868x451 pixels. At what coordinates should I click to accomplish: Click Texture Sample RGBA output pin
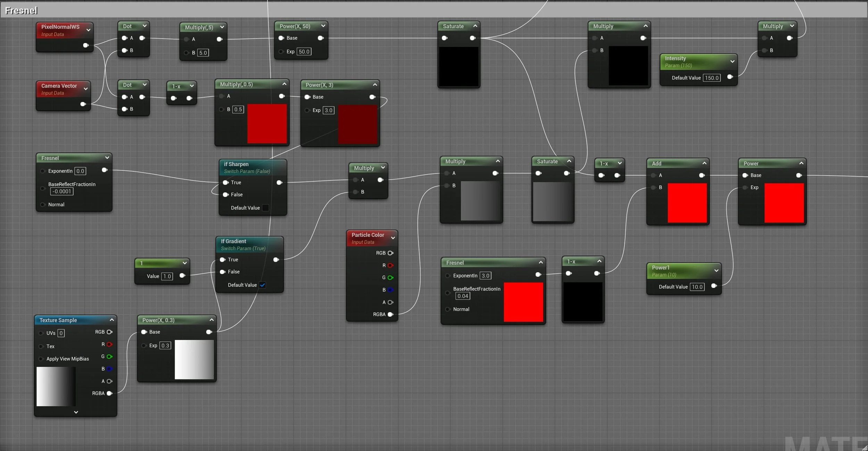tap(109, 393)
